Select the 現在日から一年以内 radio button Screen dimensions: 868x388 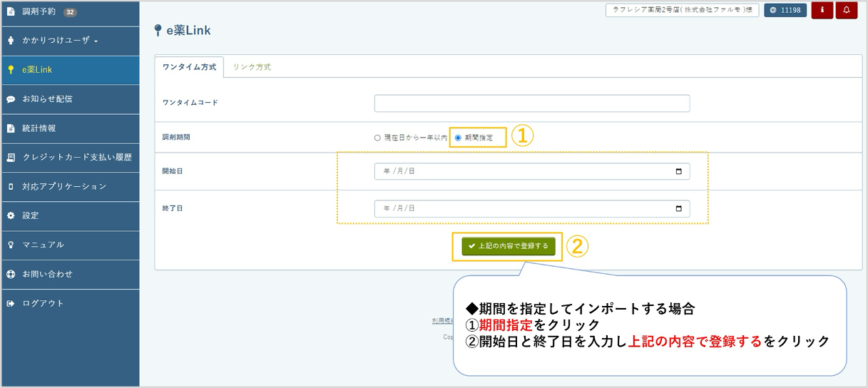(377, 138)
